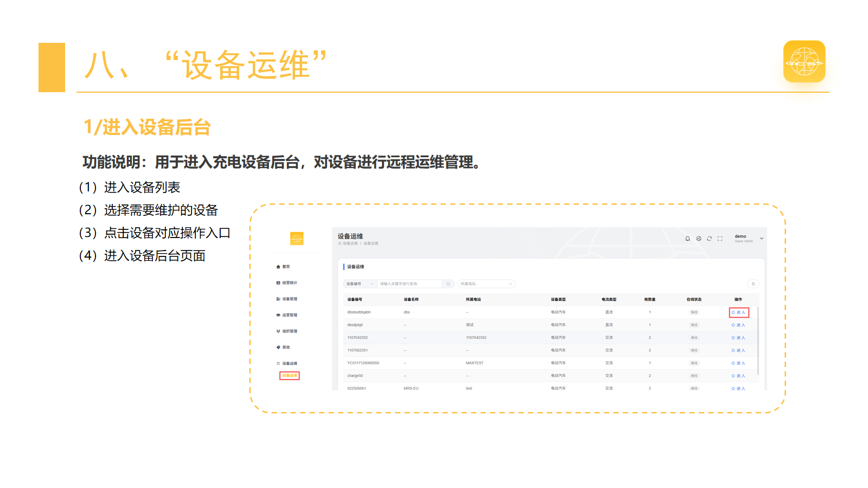Click device number YC0117126060050 cell
This screenshot has width=868, height=488.
click(x=363, y=363)
